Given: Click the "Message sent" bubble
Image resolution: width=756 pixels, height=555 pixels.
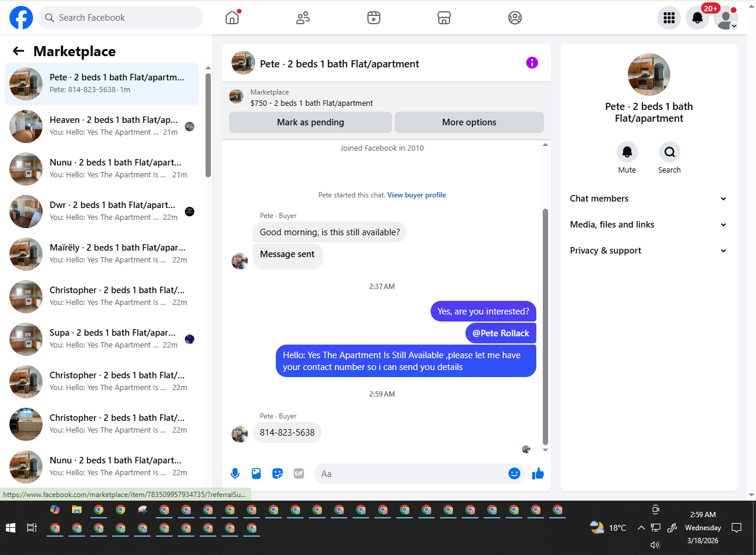Looking at the screenshot, I should click(x=288, y=257).
